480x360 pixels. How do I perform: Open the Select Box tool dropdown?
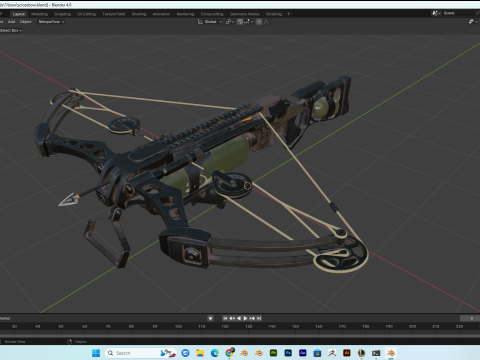(x=11, y=30)
